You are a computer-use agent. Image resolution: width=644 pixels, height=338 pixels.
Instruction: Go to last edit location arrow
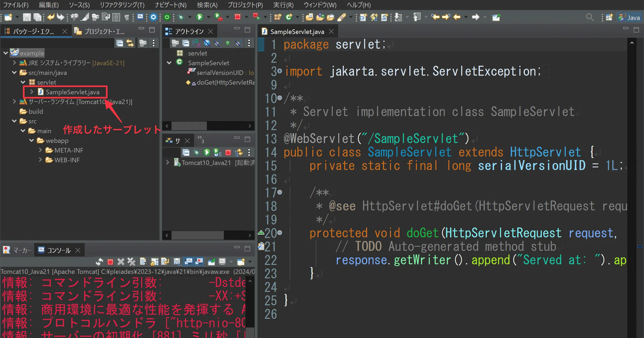(x=435, y=17)
